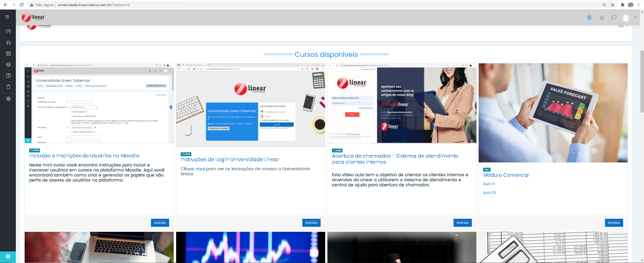The image size is (644, 263).
Task: Click PAC tag on Módulo Comercial card
Action: (x=487, y=170)
